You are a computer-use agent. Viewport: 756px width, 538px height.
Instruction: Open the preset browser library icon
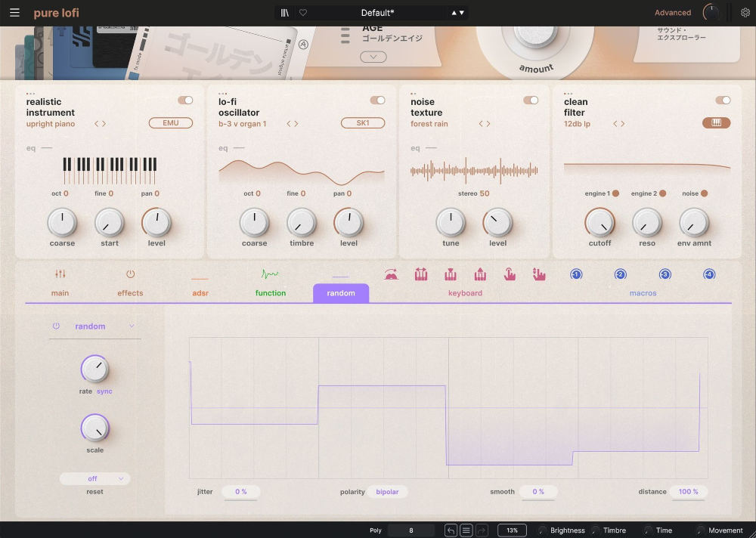[x=285, y=13]
